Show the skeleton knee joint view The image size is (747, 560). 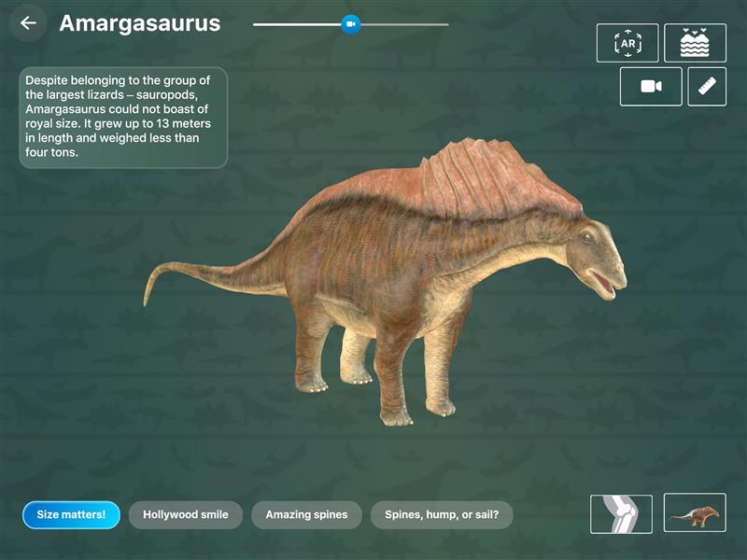point(621,513)
